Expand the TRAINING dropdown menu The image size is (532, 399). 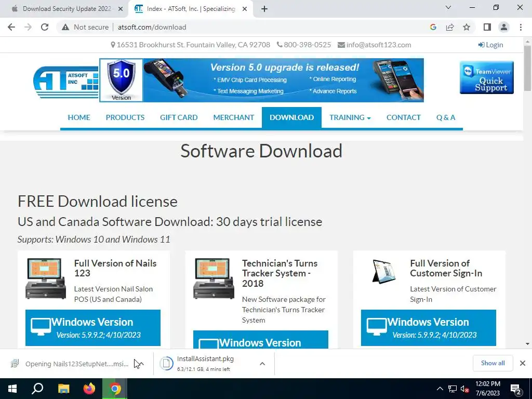pos(350,117)
